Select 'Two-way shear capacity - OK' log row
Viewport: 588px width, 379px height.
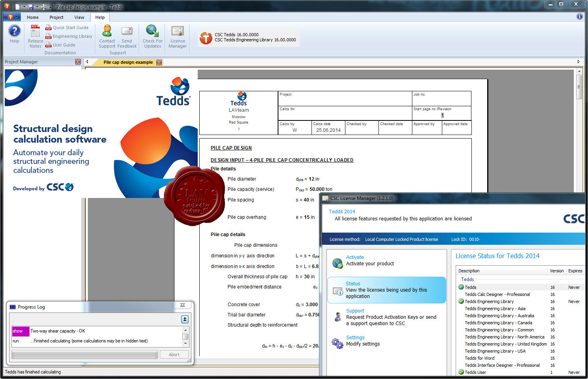point(97,331)
